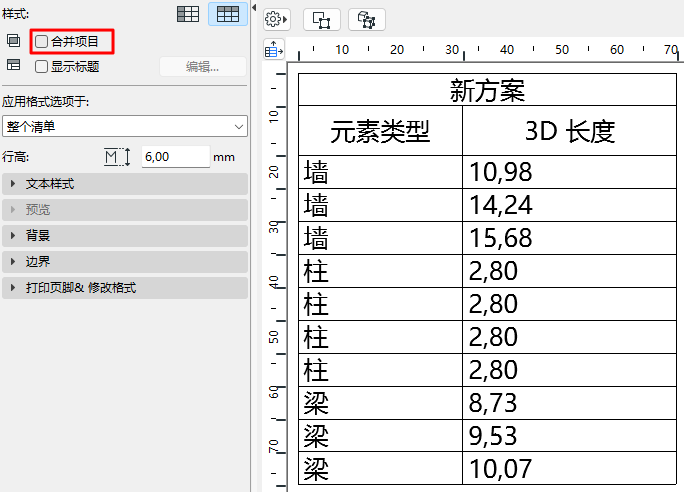Open the gear settings menu above the ruler
Screen dimensions: 684x492
[277, 20]
